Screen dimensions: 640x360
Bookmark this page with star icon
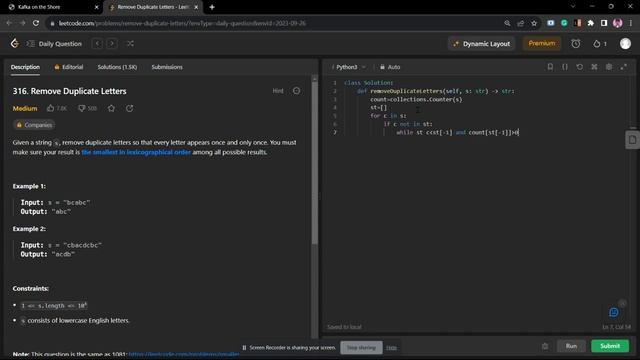[x=534, y=23]
